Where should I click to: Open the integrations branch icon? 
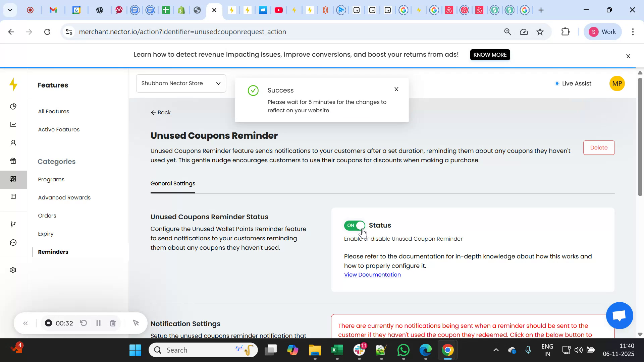pyautogui.click(x=13, y=224)
